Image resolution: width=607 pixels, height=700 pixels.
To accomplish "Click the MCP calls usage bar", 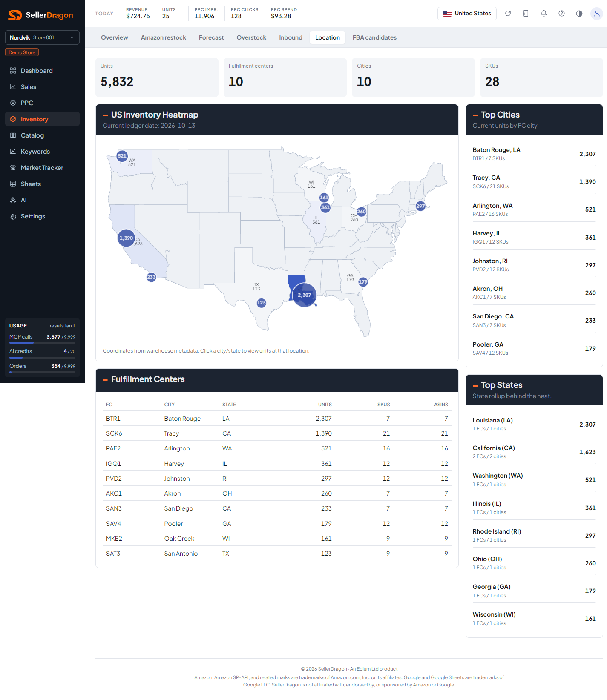I will click(42, 342).
